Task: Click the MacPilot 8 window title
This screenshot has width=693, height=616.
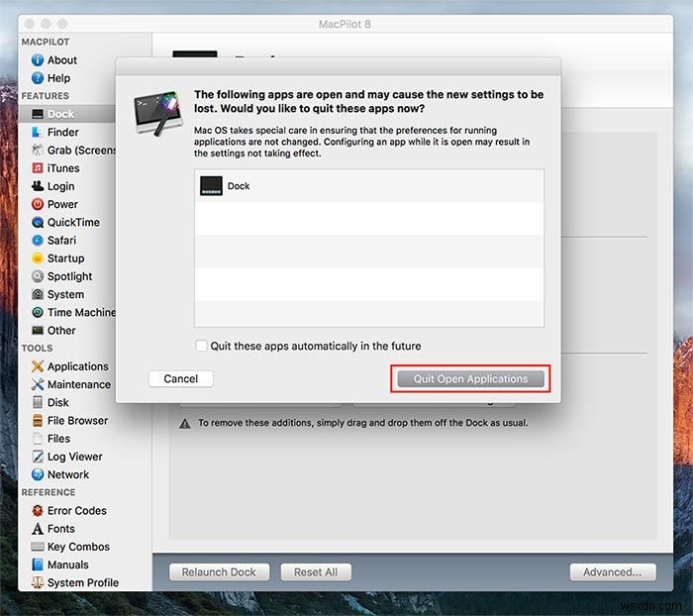Action: (345, 24)
